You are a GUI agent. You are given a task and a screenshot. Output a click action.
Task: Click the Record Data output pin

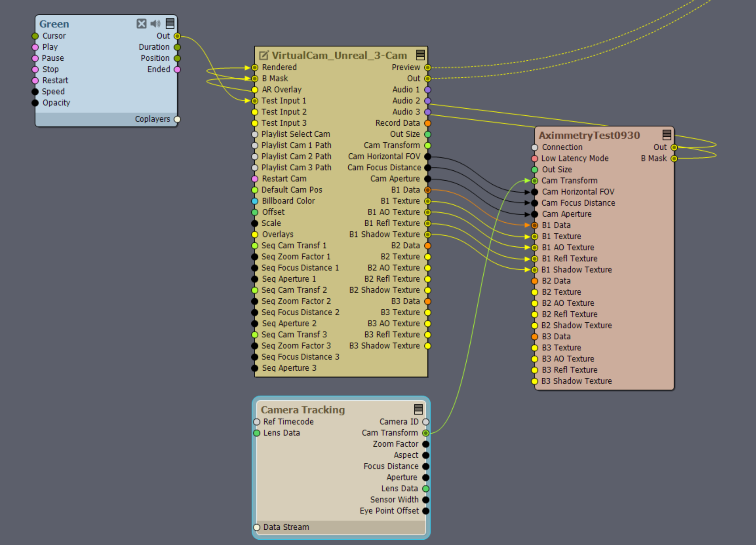pos(427,123)
